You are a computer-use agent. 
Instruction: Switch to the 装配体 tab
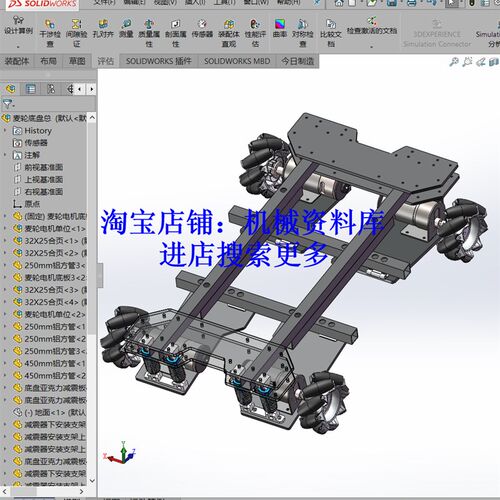pos(17,61)
